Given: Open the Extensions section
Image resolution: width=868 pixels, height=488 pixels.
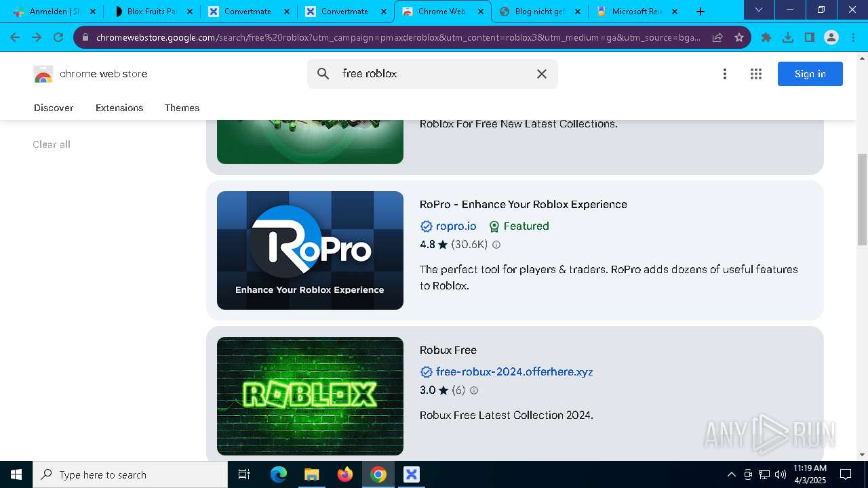Looking at the screenshot, I should (119, 108).
